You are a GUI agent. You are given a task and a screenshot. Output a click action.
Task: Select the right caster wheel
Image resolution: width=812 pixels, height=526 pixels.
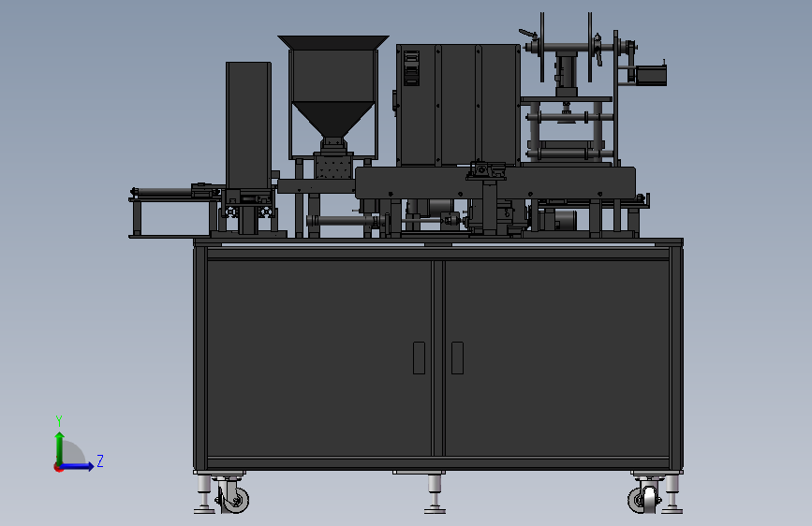(x=642, y=500)
